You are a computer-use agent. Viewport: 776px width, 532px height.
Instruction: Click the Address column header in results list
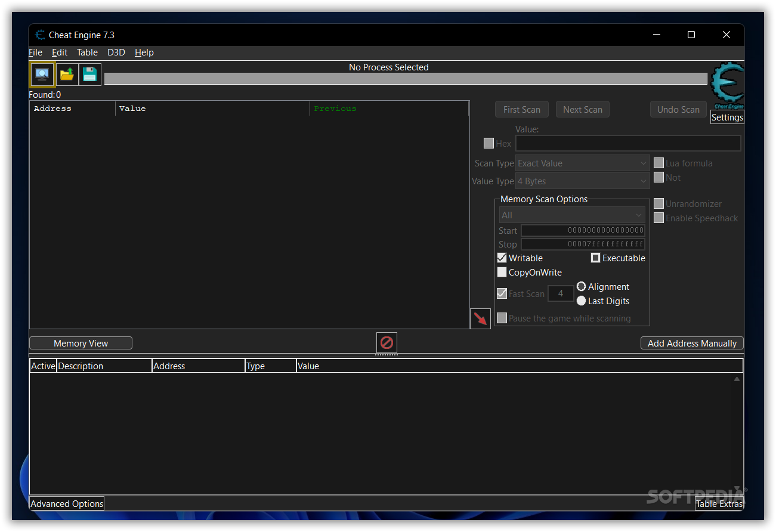(72, 109)
